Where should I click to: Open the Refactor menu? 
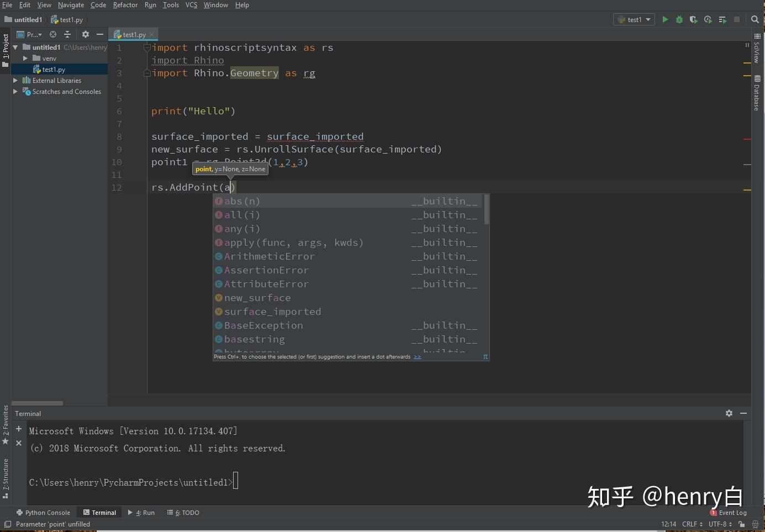tap(125, 5)
